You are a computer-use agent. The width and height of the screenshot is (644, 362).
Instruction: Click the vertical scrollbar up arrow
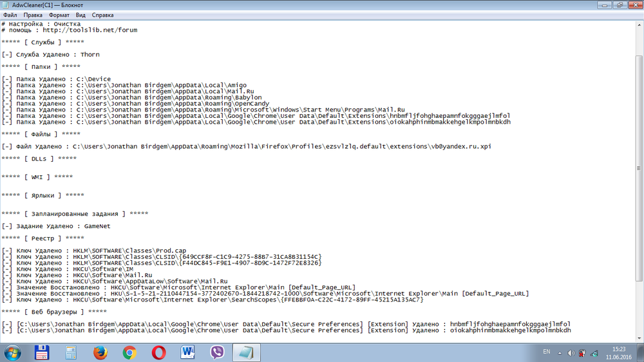639,25
